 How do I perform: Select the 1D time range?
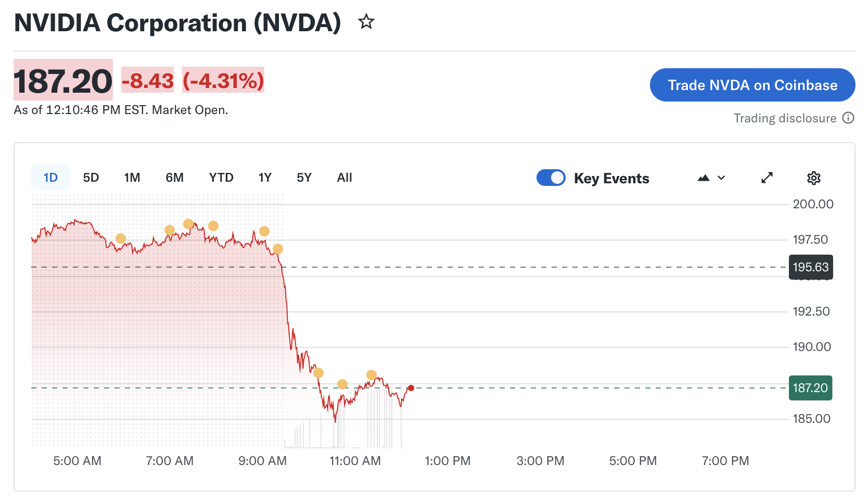point(50,178)
